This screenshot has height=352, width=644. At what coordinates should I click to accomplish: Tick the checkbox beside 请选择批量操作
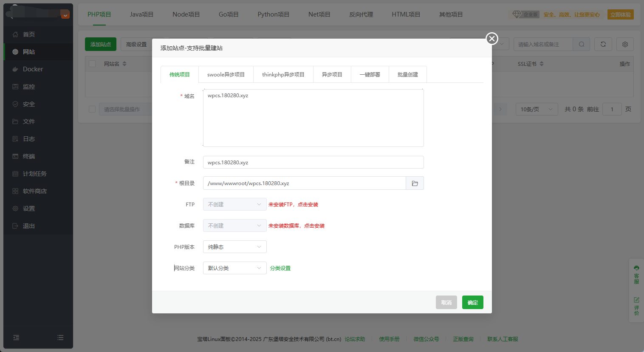pos(92,109)
